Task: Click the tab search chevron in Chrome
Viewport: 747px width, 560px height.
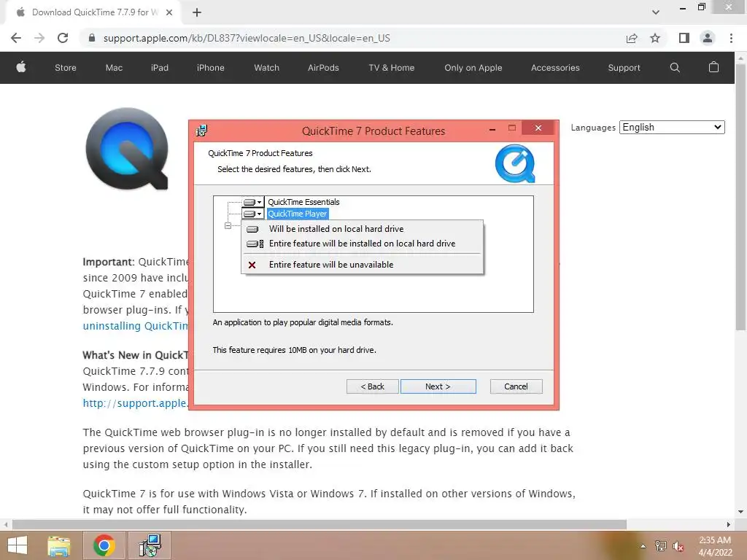Action: coord(656,12)
